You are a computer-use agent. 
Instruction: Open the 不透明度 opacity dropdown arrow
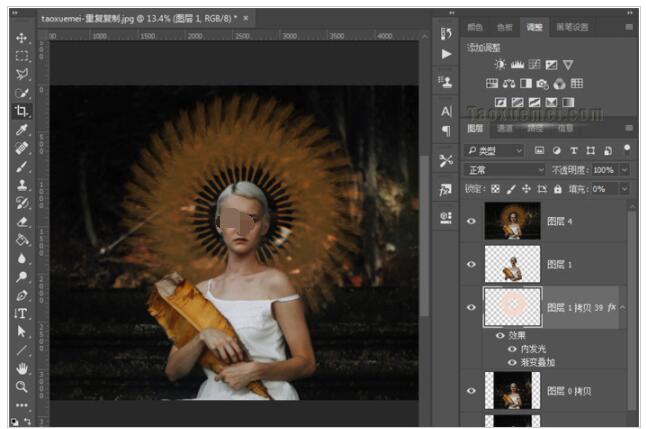pyautogui.click(x=625, y=170)
